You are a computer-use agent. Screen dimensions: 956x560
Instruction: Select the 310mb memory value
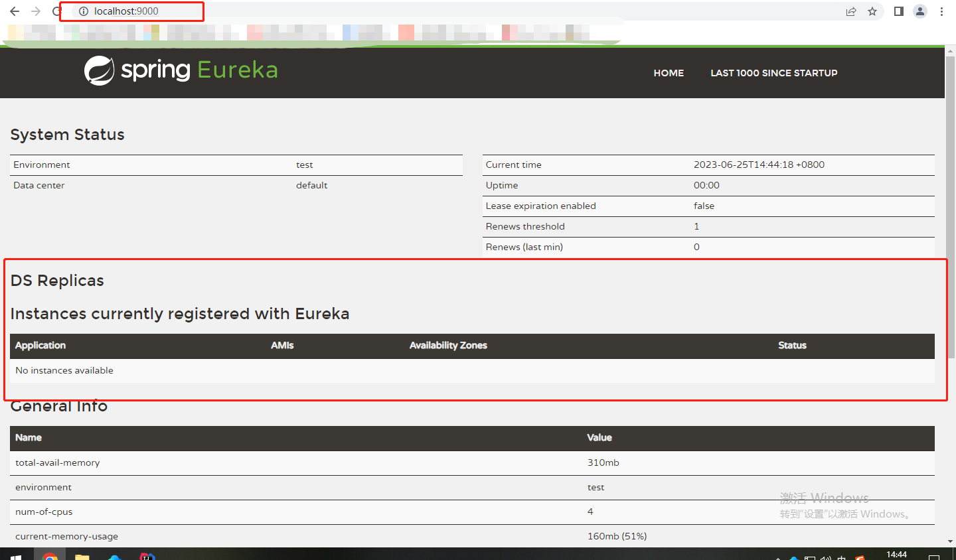pos(603,463)
